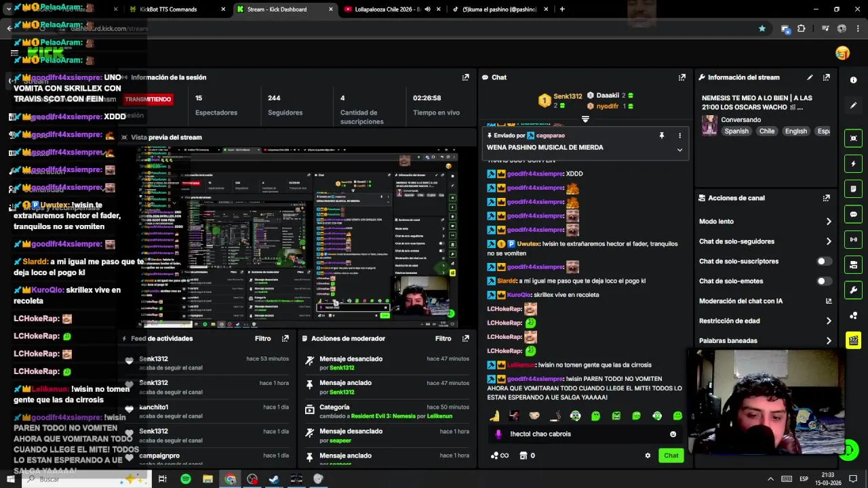This screenshot has width=868, height=488.
Task: Toggle the server-stack icon in right sidebar
Action: tap(853, 264)
